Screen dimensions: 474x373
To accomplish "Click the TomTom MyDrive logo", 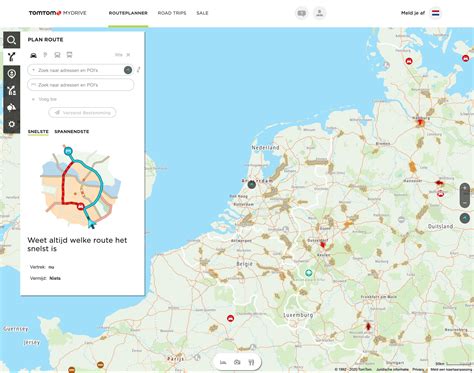I will tap(58, 13).
